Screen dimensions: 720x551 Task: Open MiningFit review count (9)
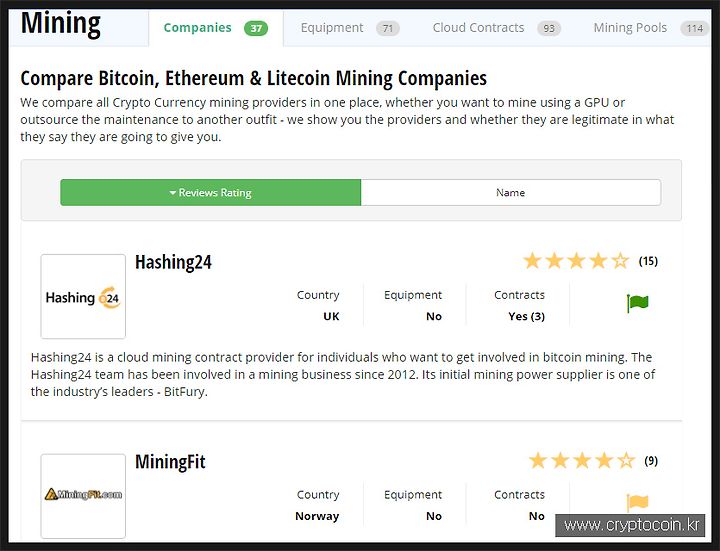click(651, 461)
